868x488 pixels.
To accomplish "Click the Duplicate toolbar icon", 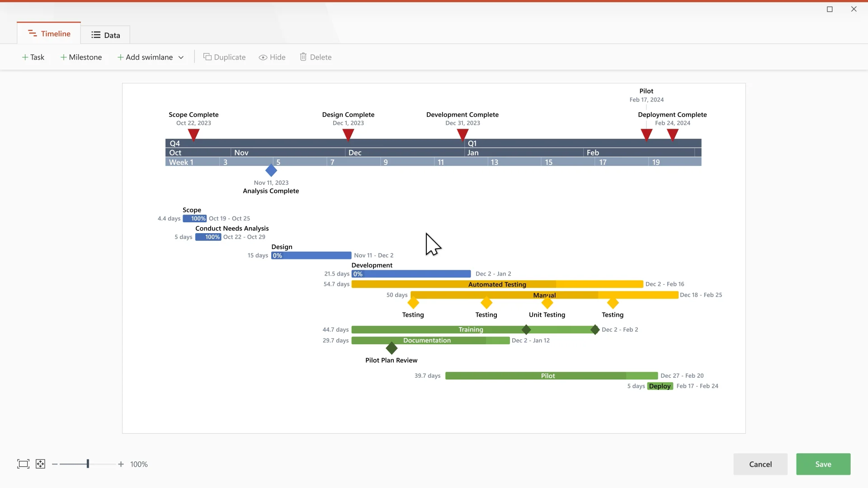I will (x=208, y=57).
